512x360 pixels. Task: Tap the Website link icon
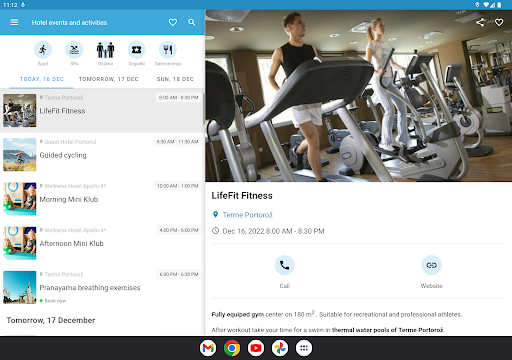[x=431, y=265]
